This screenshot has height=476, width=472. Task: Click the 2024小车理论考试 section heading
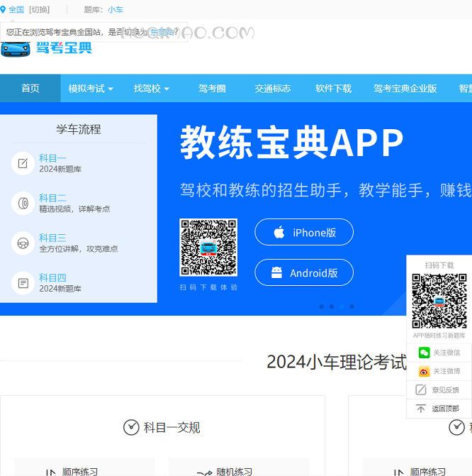pyautogui.click(x=337, y=362)
